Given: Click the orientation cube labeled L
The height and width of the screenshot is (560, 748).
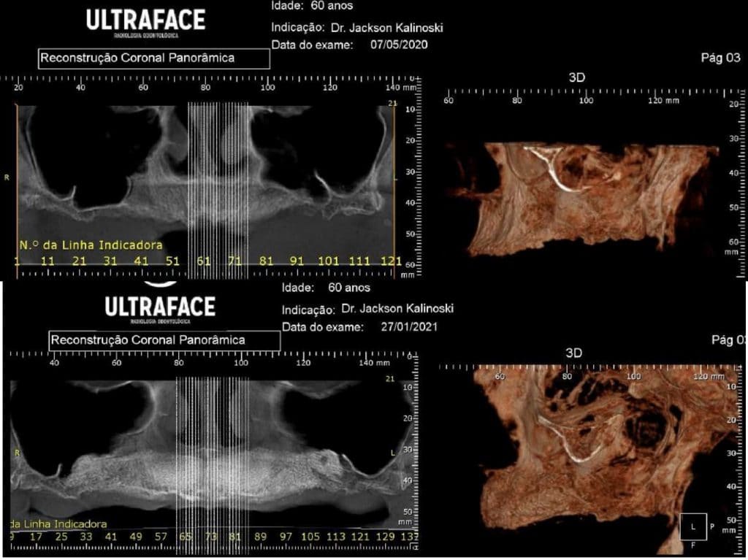Looking at the screenshot, I should point(695,525).
